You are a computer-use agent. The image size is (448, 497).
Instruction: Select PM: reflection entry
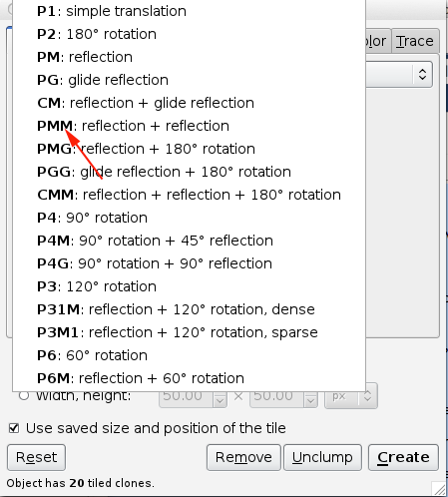(189, 57)
